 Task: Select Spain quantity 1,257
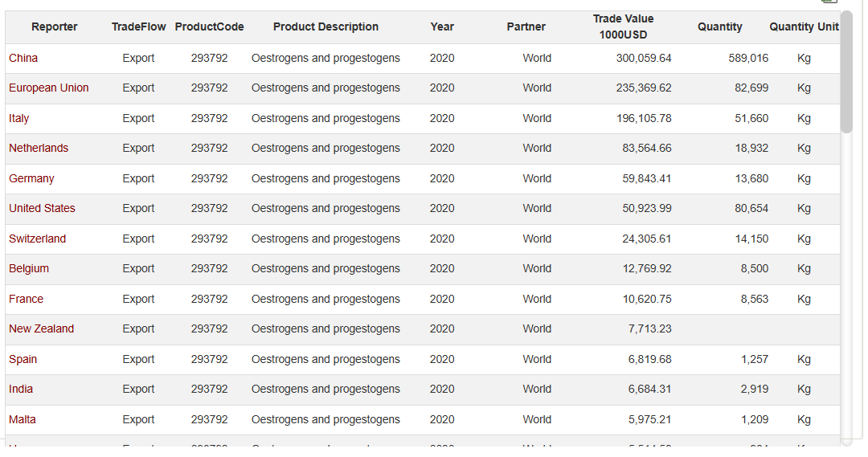point(755,360)
